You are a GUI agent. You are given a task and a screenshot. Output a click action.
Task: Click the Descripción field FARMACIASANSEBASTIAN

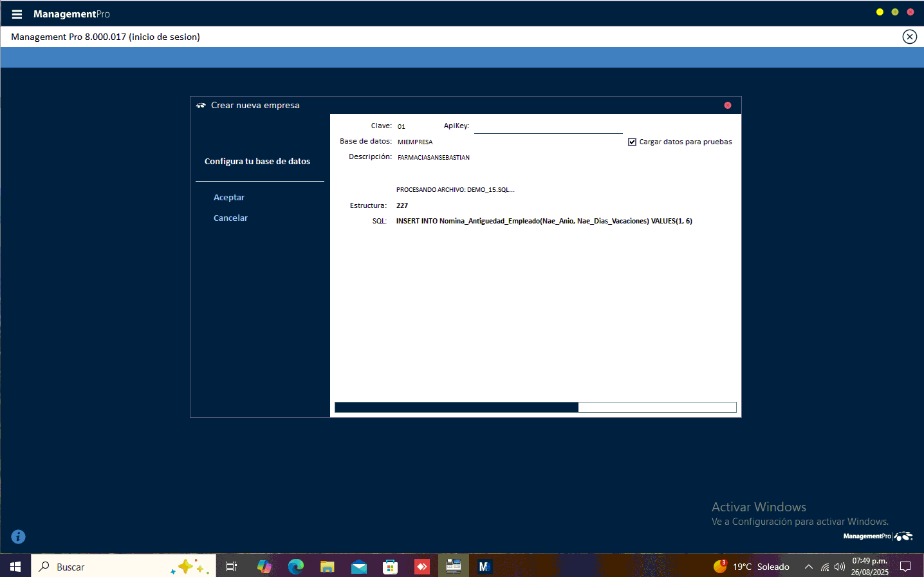(x=434, y=157)
